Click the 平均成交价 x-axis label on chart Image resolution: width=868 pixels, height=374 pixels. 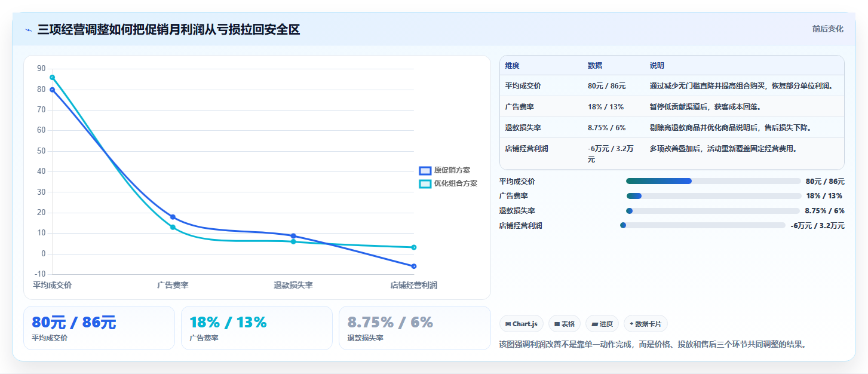(52, 286)
